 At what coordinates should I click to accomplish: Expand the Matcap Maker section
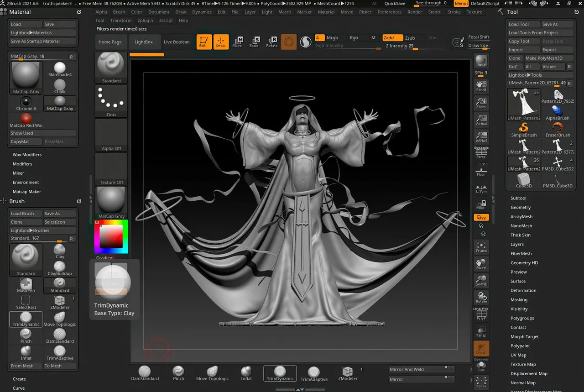coord(26,192)
